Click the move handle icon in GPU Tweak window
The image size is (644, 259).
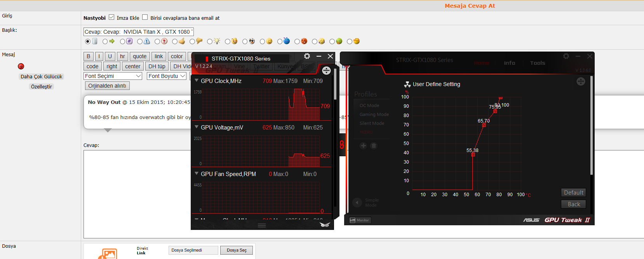point(581,81)
